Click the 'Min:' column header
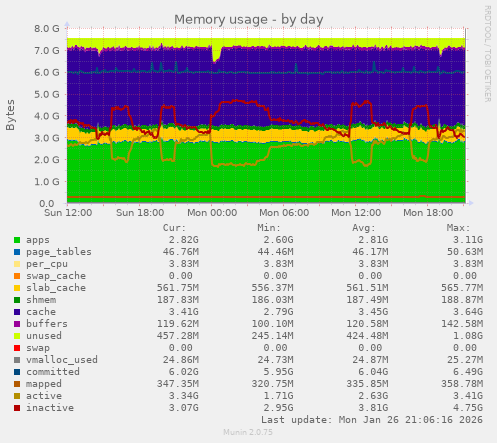The image size is (497, 443). (x=269, y=228)
